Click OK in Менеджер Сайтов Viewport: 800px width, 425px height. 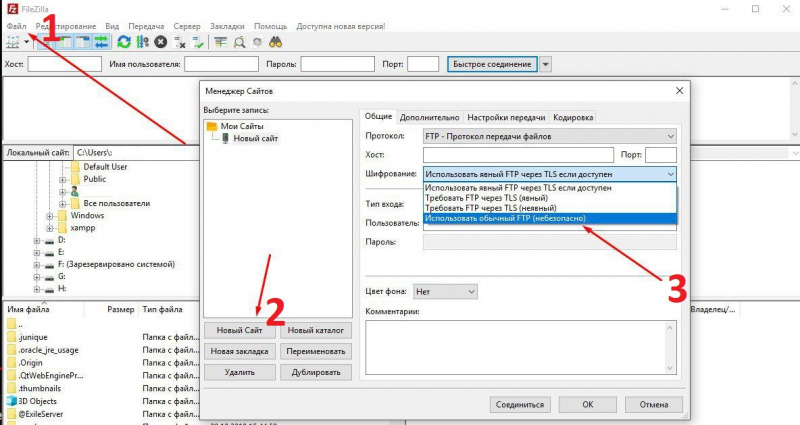[x=588, y=405]
